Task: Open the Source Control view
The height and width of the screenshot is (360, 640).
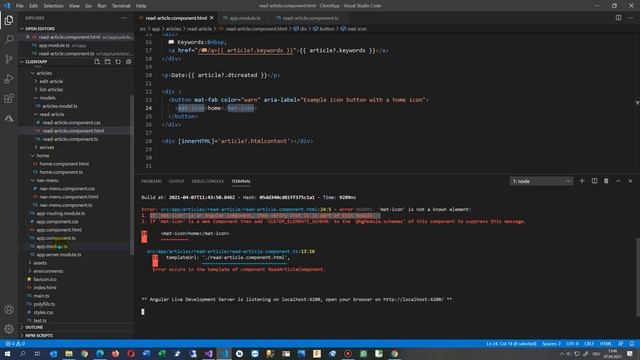Action: (x=9, y=59)
